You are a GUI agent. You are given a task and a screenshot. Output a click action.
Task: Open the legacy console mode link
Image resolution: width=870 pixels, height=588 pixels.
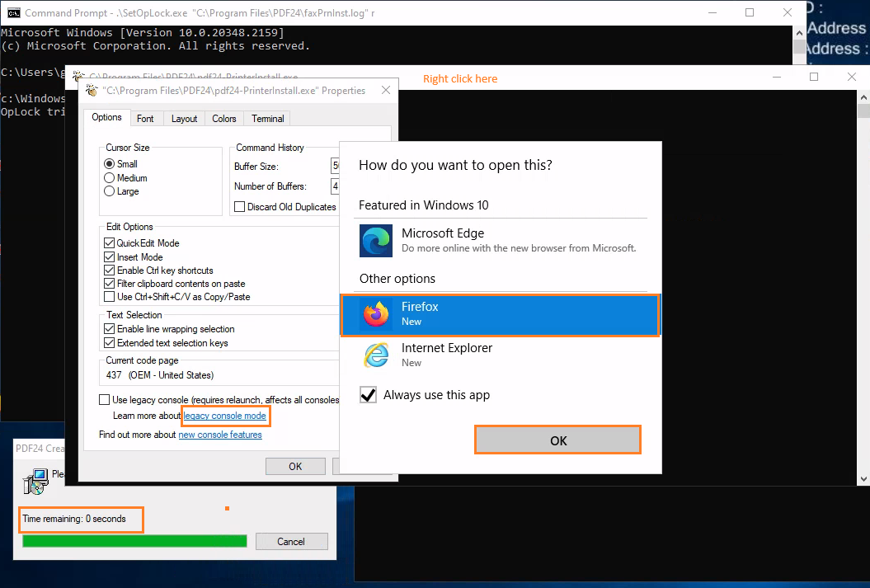click(224, 416)
